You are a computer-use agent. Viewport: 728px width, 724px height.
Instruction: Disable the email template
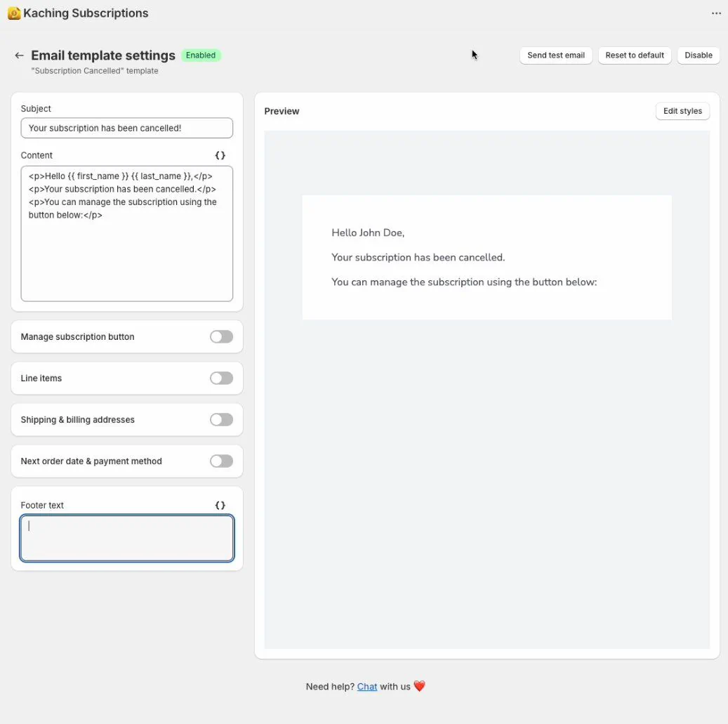point(699,55)
